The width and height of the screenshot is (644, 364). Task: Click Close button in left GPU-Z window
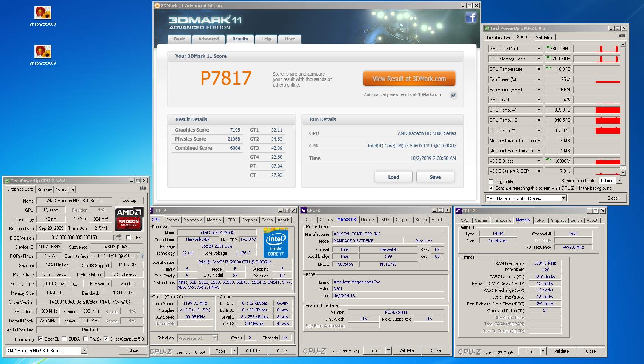133,350
